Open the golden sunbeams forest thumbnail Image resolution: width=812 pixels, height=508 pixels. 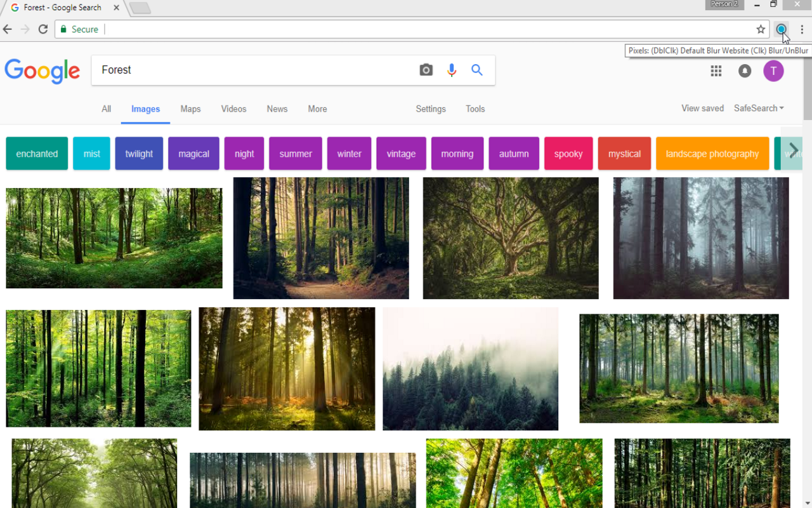pyautogui.click(x=287, y=369)
